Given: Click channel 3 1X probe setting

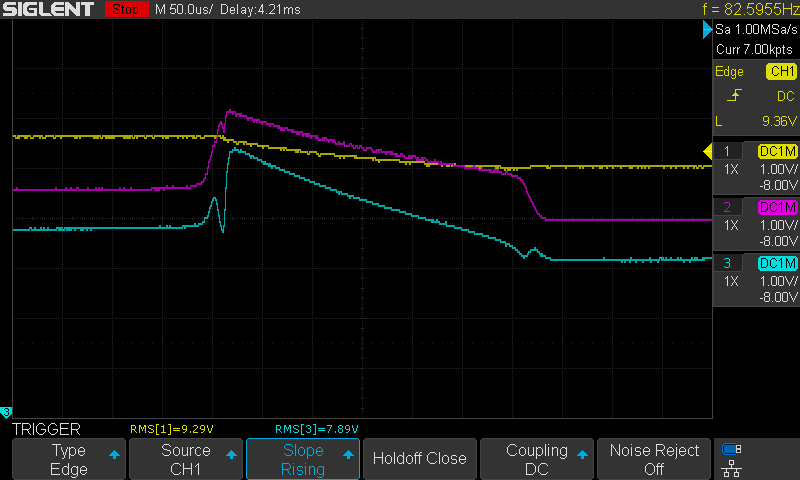Looking at the screenshot, I should tap(731, 281).
